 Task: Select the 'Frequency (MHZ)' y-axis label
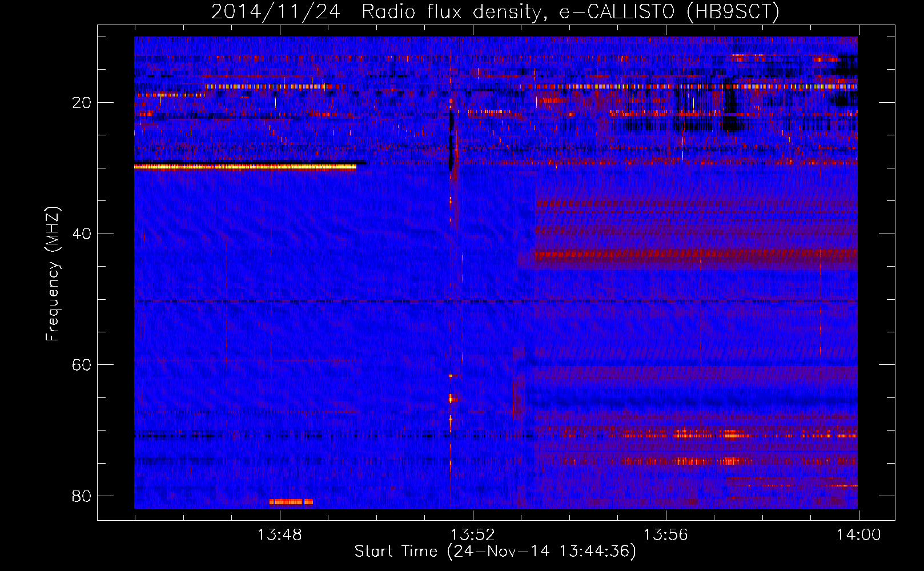(x=53, y=274)
